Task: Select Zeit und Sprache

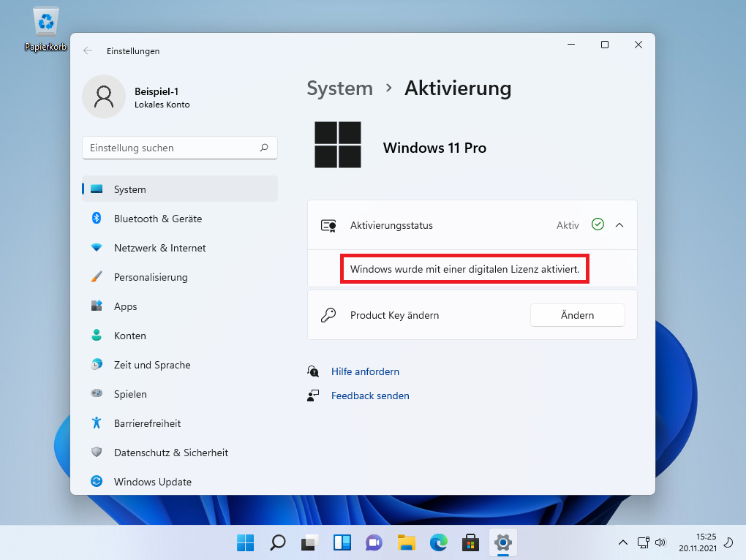Action: point(151,365)
